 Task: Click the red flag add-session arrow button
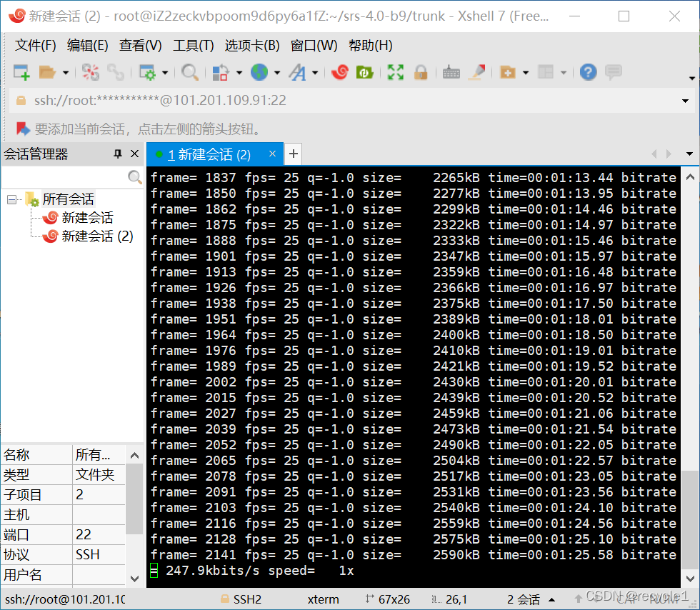(23, 129)
